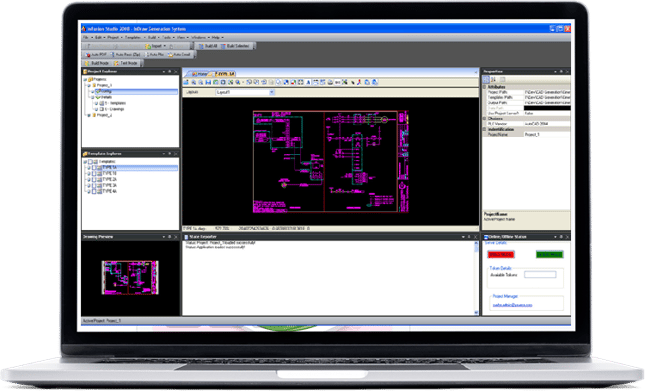Image resolution: width=645 pixels, height=391 pixels.
Task: Open the Project menu
Action: (113, 37)
